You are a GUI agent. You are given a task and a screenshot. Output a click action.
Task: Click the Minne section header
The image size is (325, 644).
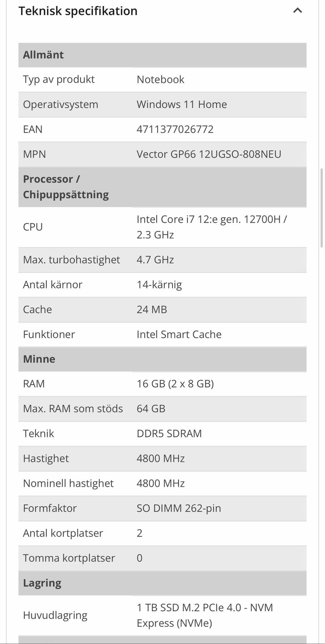click(39, 359)
